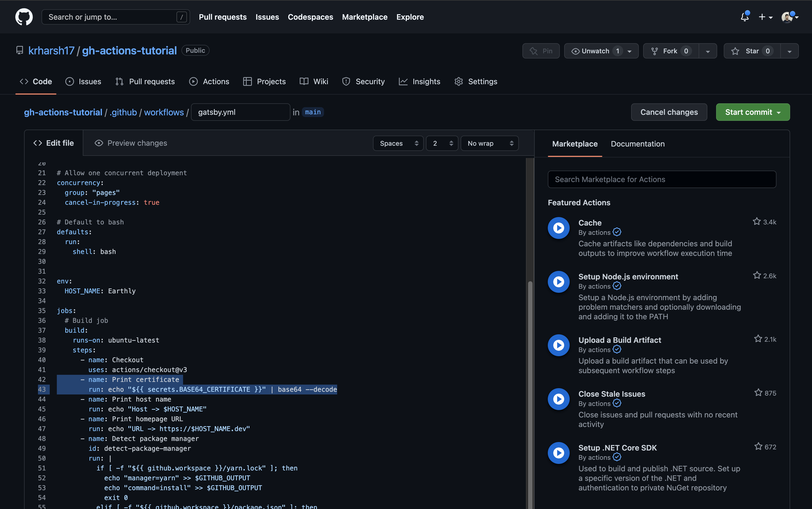Image resolution: width=812 pixels, height=509 pixels.
Task: Click the Setup Node.js environment action icon
Action: point(558,282)
